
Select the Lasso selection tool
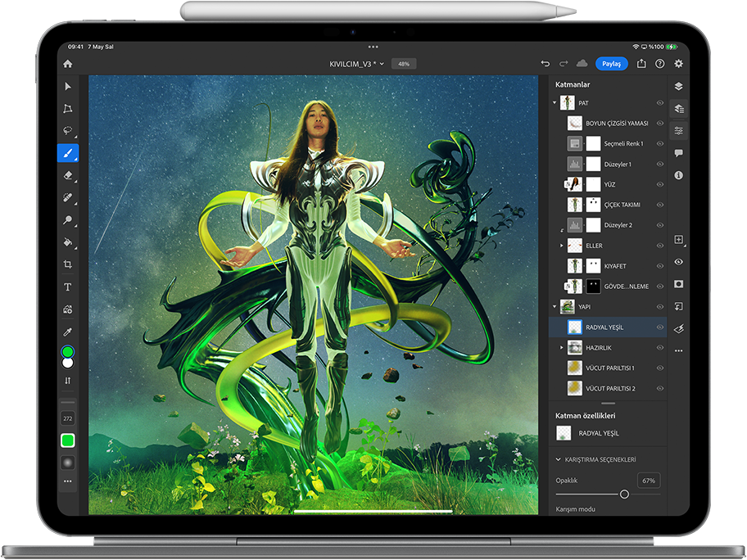[68, 130]
